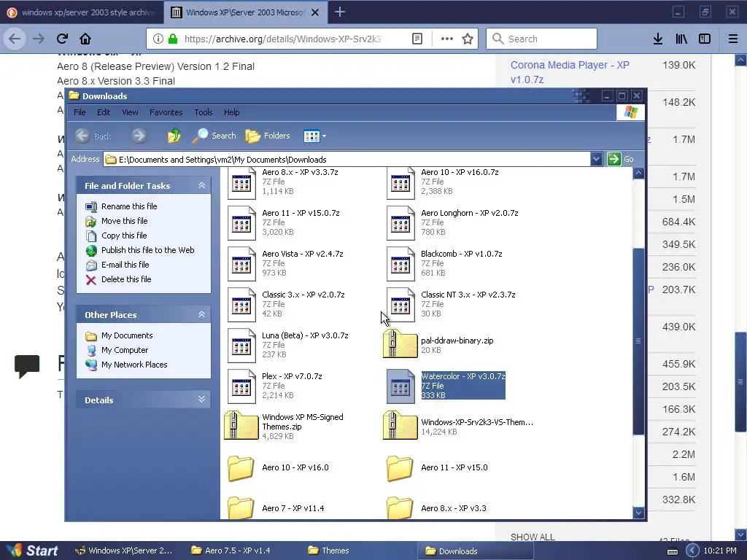Select the Aero Vista - XP v2.4.7z file icon
The height and width of the screenshot is (560, 747).
(x=241, y=264)
